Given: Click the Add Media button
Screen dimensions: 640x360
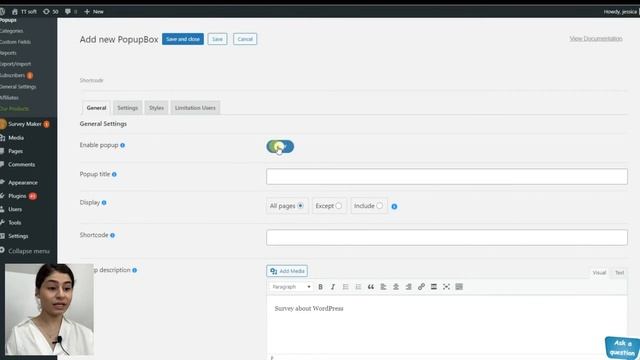Looking at the screenshot, I should 287,271.
